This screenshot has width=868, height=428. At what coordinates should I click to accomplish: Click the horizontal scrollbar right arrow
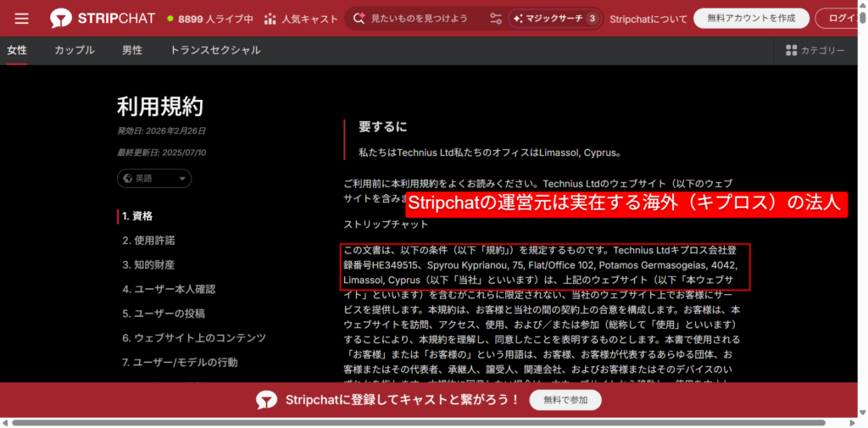[853, 422]
